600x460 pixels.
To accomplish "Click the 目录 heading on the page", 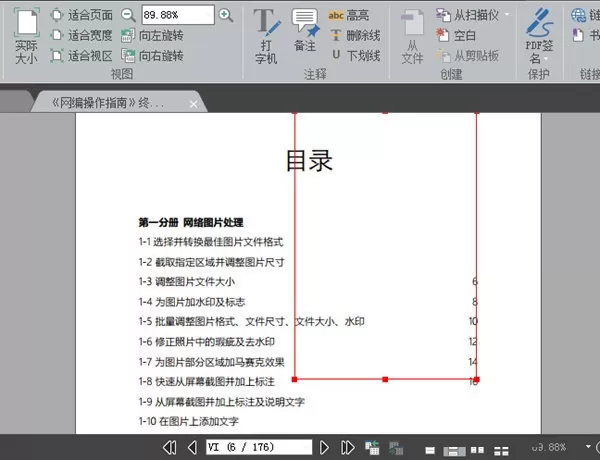I will point(309,160).
